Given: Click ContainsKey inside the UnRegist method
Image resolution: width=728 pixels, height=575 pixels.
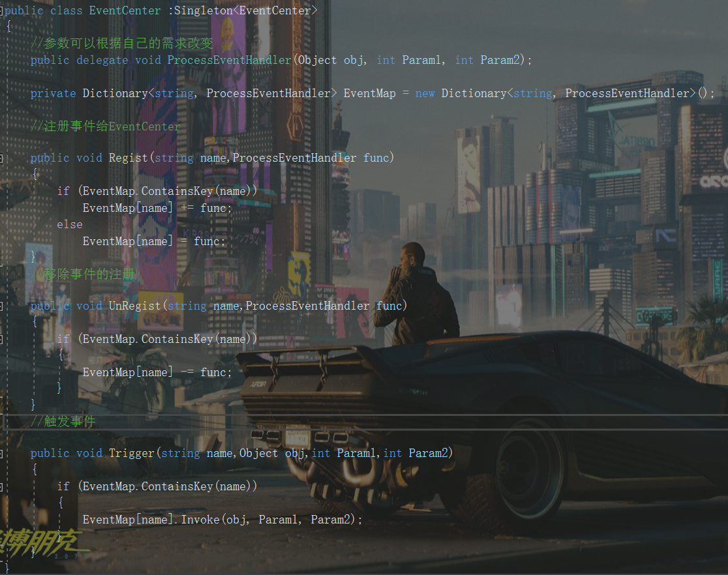Looking at the screenshot, I should click(x=177, y=339).
